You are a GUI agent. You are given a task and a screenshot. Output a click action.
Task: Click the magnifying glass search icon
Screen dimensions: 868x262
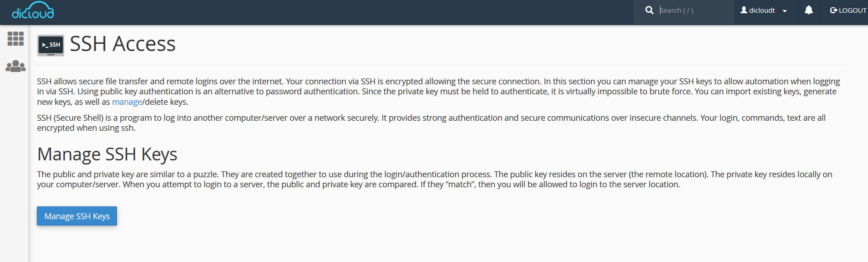pyautogui.click(x=650, y=10)
